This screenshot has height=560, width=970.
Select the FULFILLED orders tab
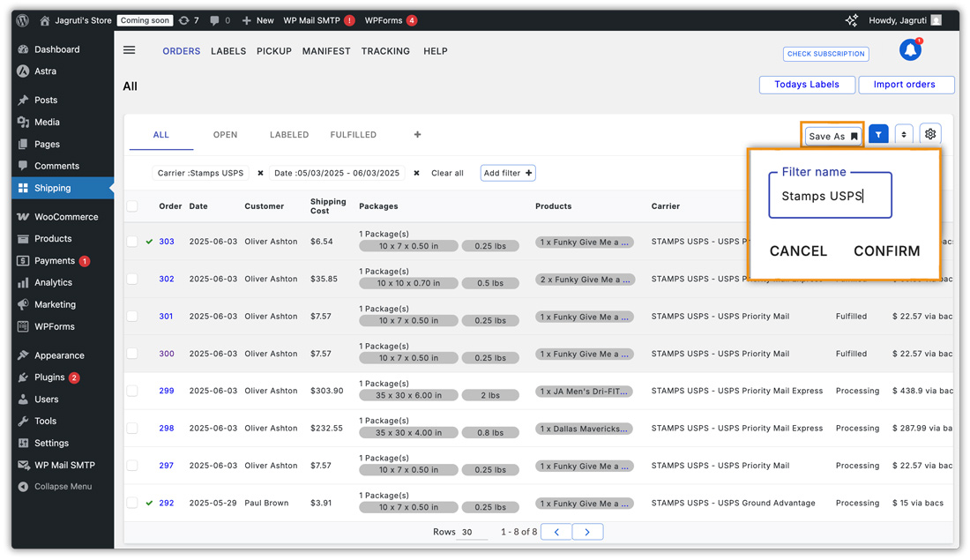click(x=354, y=134)
